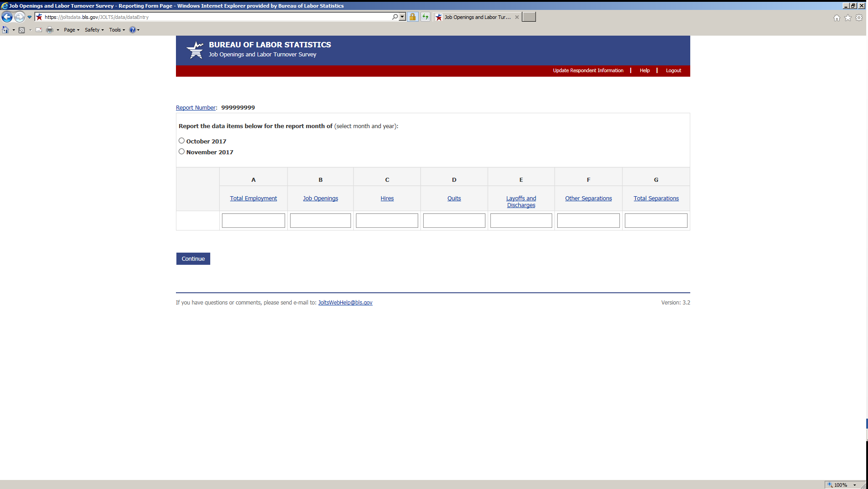Select the October 2017 radio button

[x=181, y=141]
